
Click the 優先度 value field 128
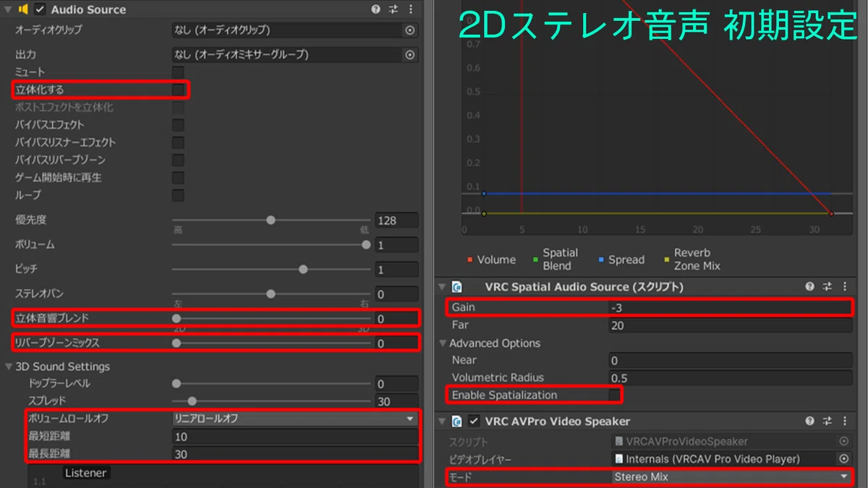point(396,221)
